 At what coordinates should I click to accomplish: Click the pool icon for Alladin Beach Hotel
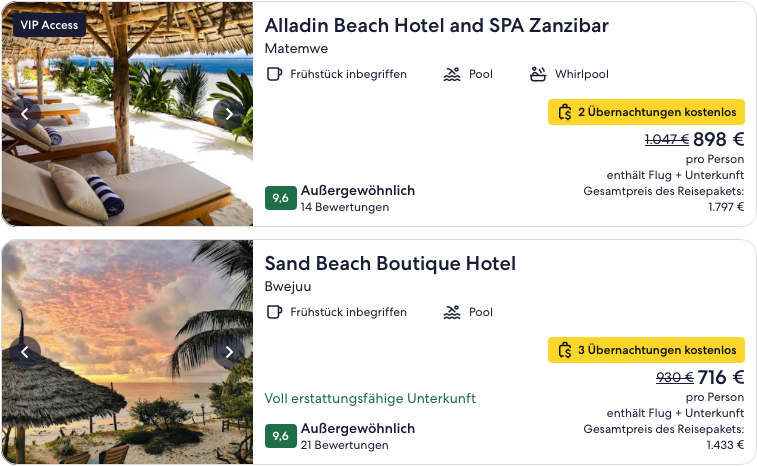coord(452,74)
